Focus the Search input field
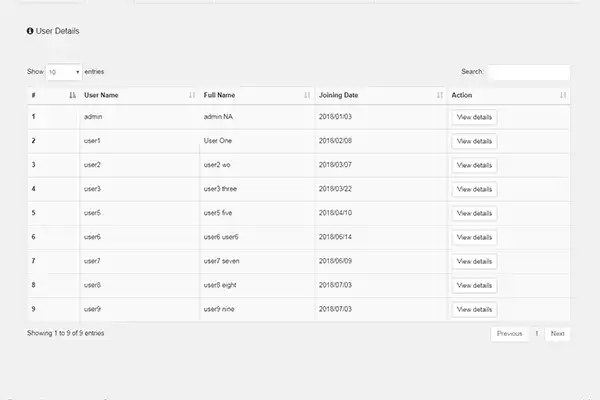The width and height of the screenshot is (600, 400). (x=529, y=72)
